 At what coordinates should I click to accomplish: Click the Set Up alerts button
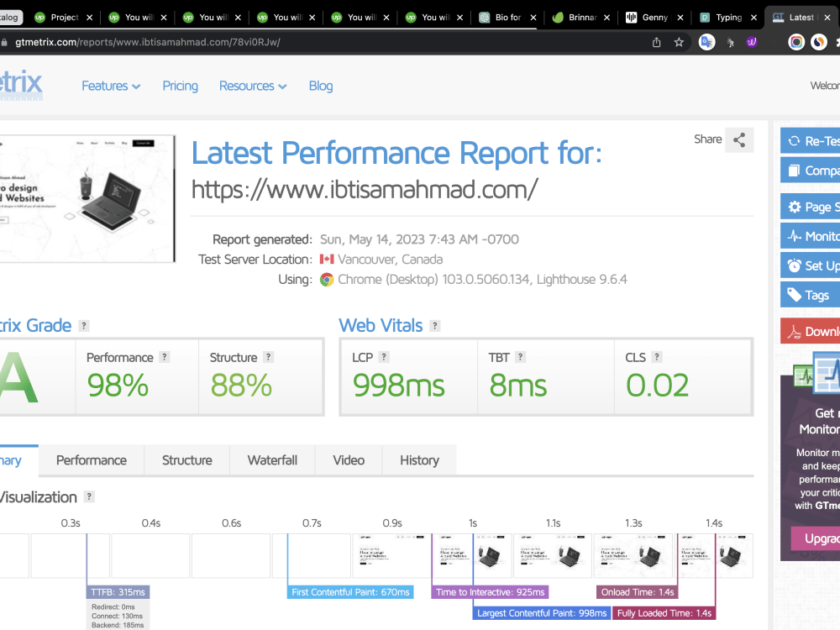pyautogui.click(x=810, y=265)
